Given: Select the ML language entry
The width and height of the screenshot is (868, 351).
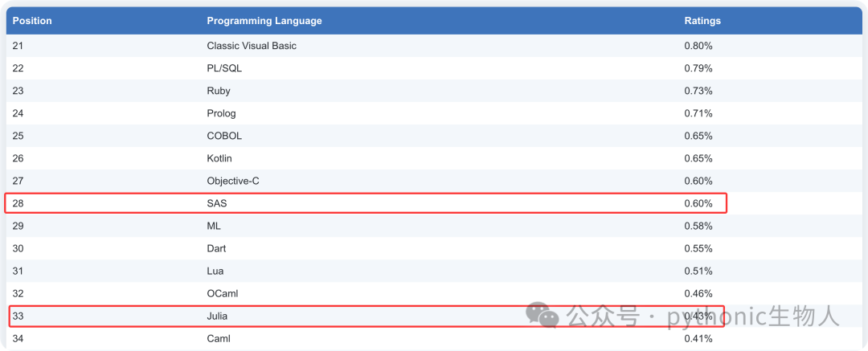Looking at the screenshot, I should [x=214, y=226].
